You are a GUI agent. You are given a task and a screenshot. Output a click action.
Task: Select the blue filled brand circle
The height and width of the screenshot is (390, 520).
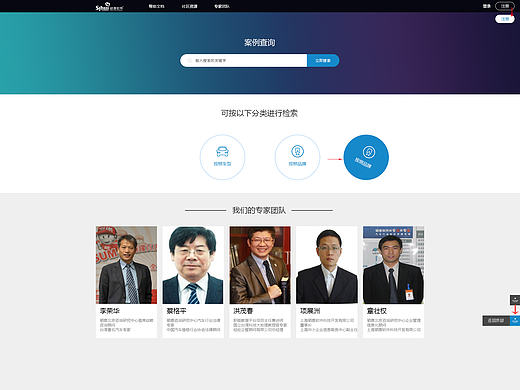[x=366, y=157]
